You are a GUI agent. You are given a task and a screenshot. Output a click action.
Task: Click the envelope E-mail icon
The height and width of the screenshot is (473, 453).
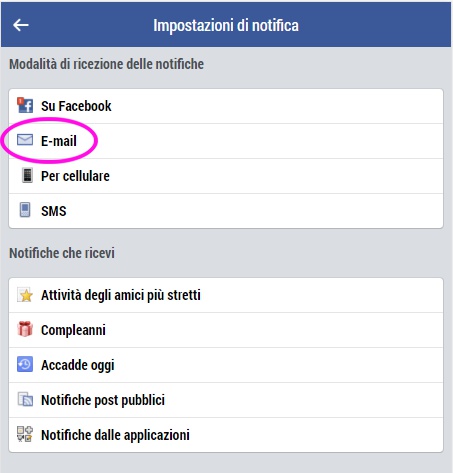pos(25,140)
